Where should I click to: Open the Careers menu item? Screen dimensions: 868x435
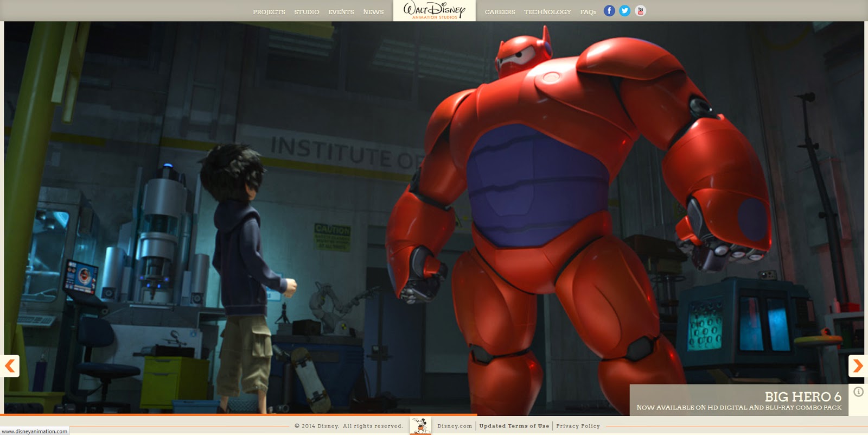pyautogui.click(x=500, y=12)
